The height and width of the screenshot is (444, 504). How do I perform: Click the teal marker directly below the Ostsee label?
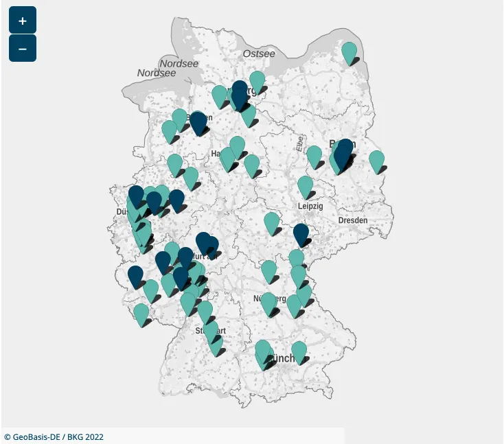(257, 80)
